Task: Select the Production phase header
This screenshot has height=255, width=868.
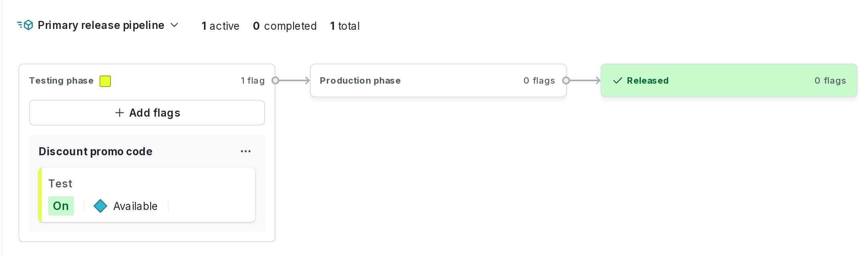Action: pyautogui.click(x=360, y=80)
